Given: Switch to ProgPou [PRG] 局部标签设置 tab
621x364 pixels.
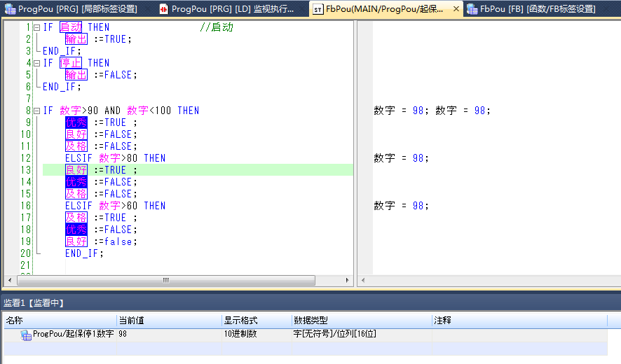Looking at the screenshot, I should (x=77, y=9).
